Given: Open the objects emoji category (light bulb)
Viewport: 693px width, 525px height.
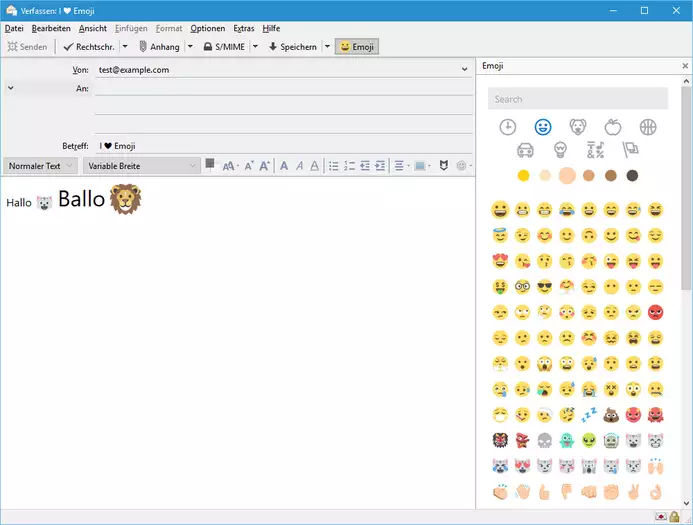Looking at the screenshot, I should pyautogui.click(x=560, y=150).
